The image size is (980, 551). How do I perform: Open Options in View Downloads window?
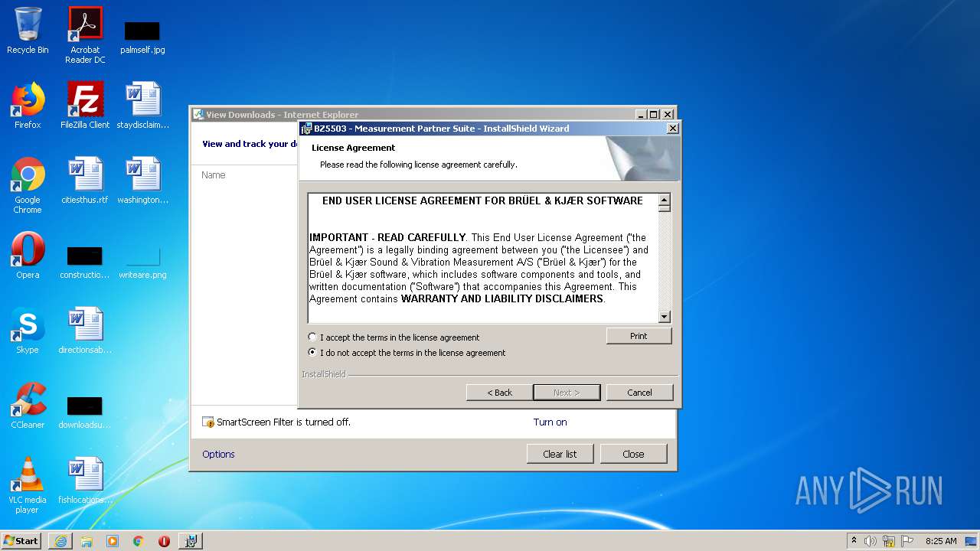(x=218, y=454)
